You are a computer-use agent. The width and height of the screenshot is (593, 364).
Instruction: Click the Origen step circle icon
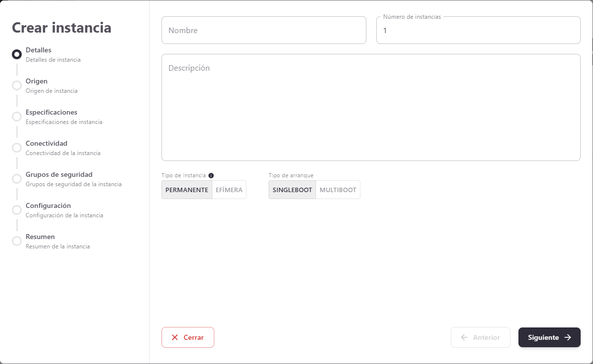(17, 85)
